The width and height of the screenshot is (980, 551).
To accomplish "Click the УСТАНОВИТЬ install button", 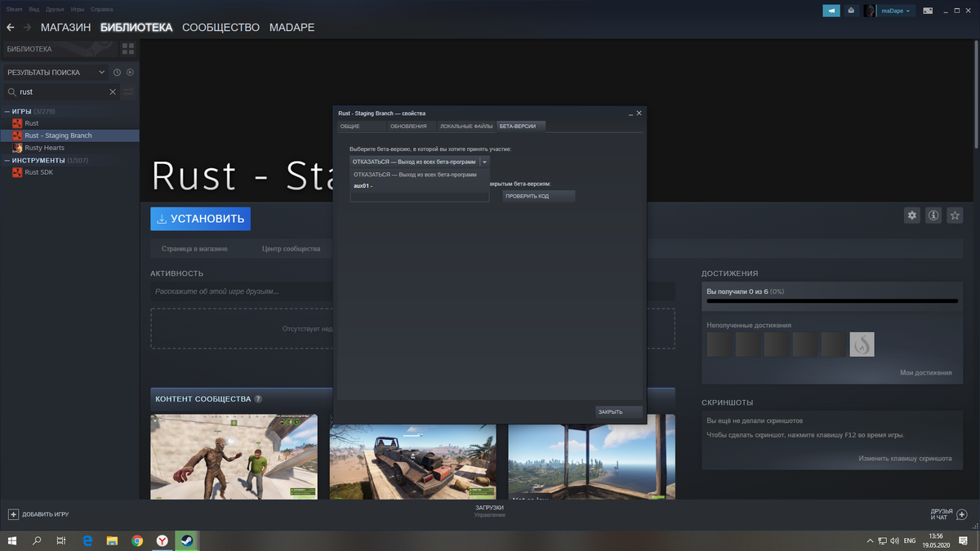I will (200, 219).
